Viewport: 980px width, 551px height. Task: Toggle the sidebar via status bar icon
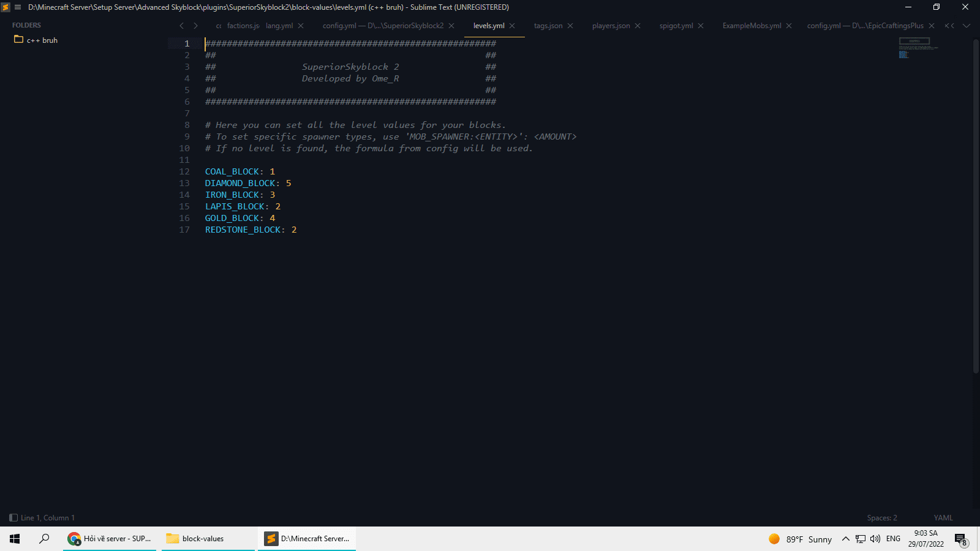click(x=13, y=518)
